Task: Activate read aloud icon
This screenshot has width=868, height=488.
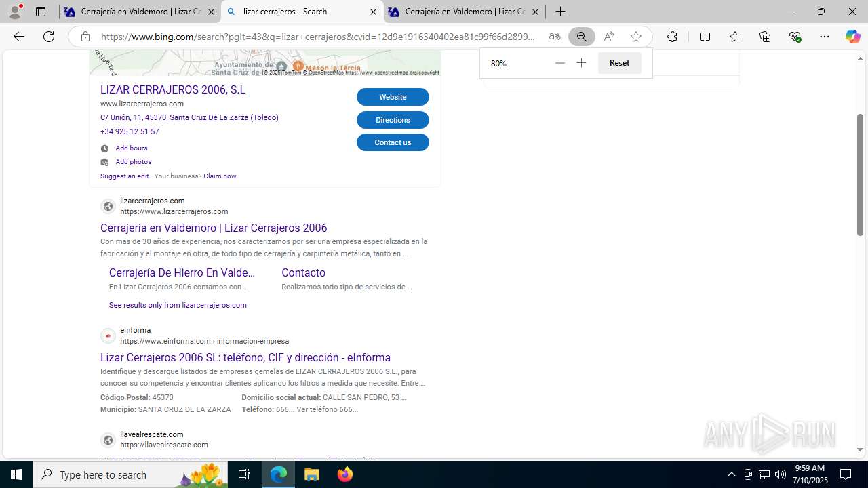Action: point(609,37)
